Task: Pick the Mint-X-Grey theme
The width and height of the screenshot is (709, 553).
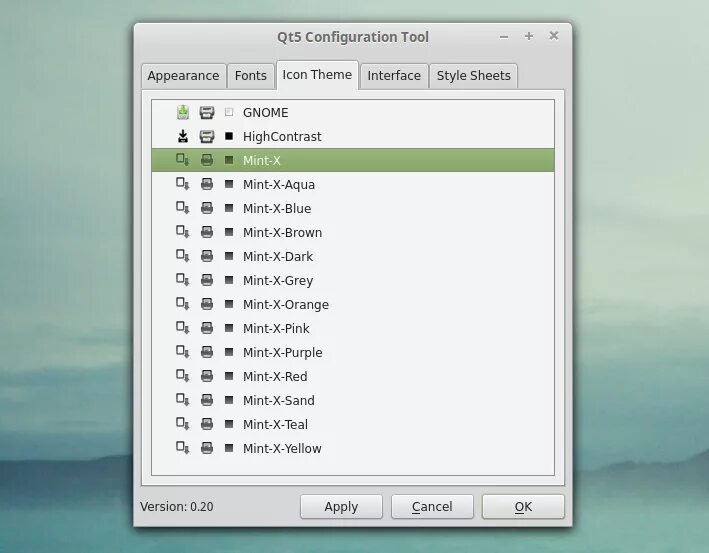Action: 353,280
